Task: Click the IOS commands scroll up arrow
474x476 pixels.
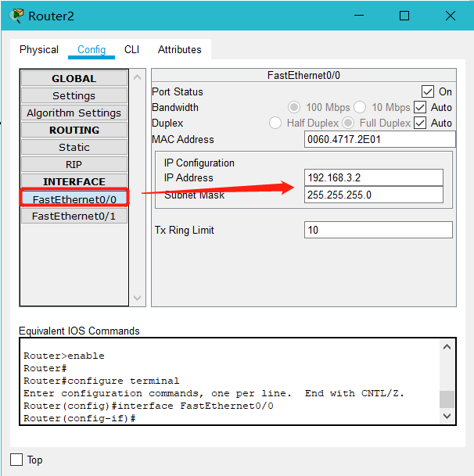Action: [447, 347]
